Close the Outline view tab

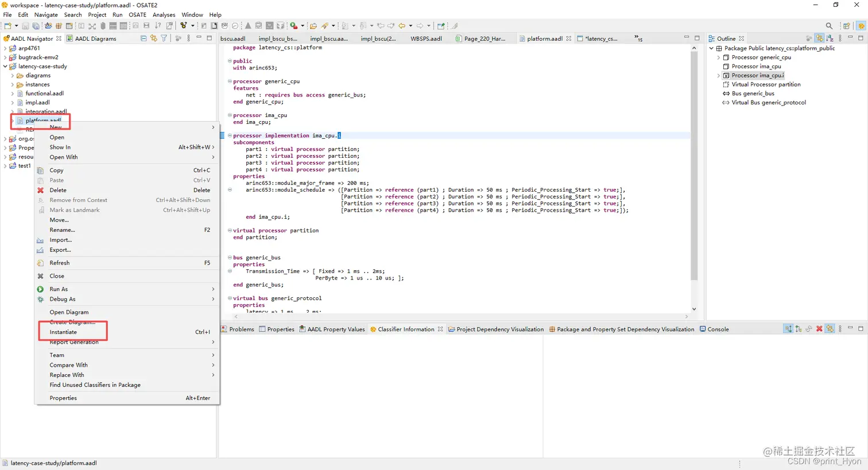741,38
